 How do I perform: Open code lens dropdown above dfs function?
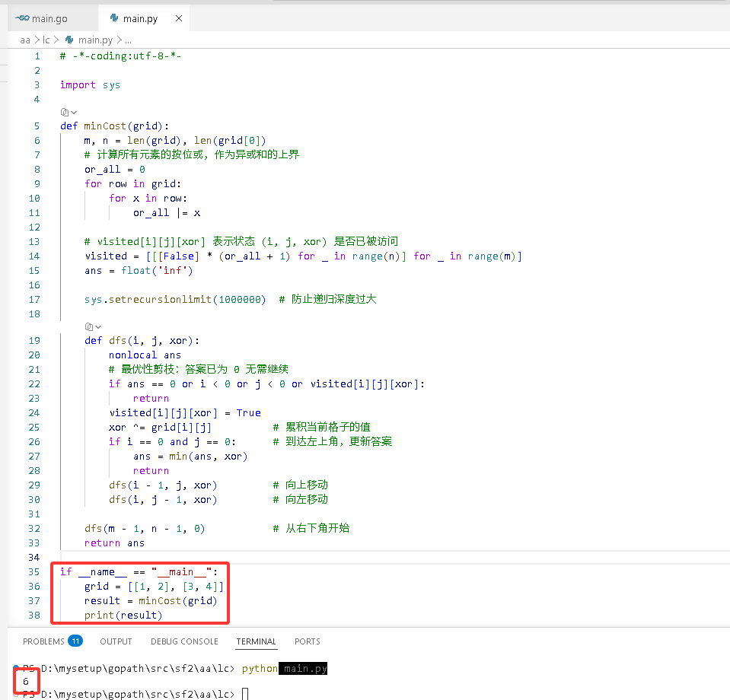click(93, 326)
